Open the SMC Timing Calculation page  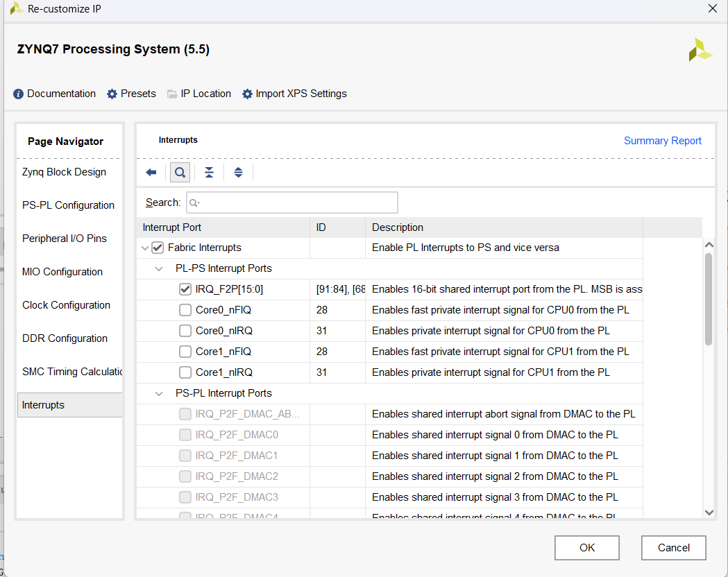[x=72, y=372]
